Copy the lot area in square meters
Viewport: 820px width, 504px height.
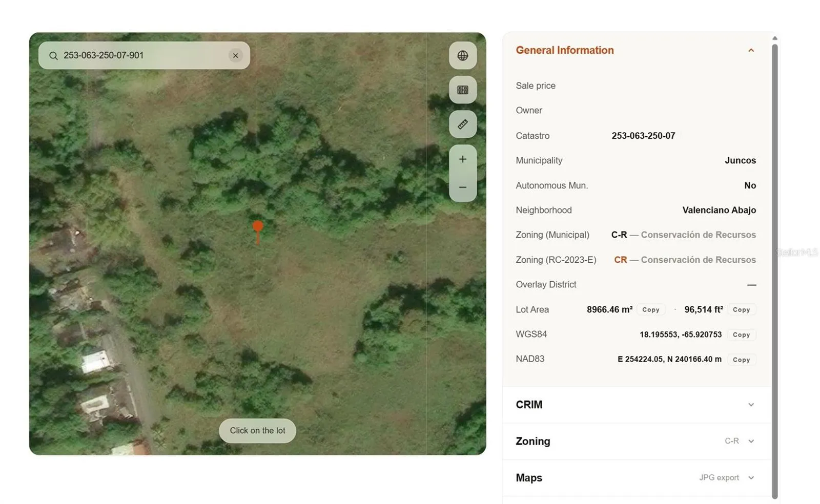click(x=651, y=309)
